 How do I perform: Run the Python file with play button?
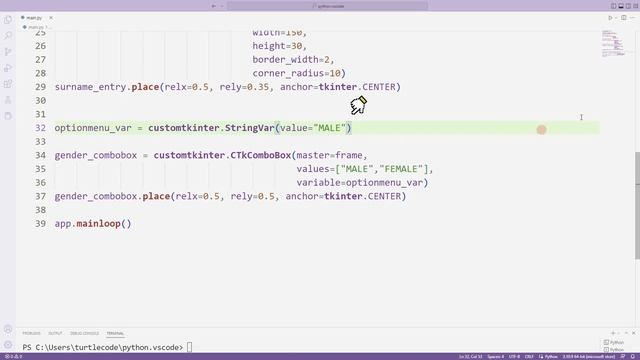tap(610, 18)
